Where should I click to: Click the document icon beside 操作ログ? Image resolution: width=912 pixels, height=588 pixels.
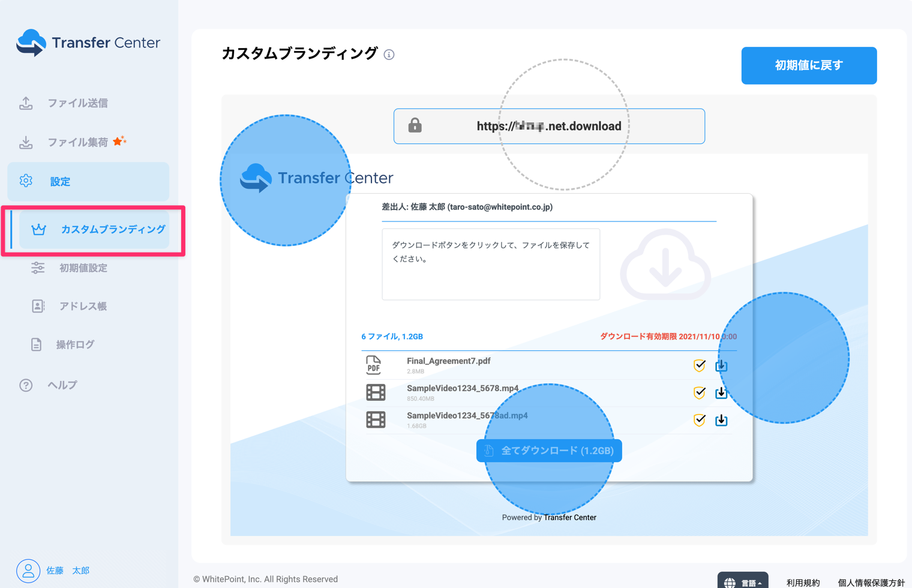37,344
